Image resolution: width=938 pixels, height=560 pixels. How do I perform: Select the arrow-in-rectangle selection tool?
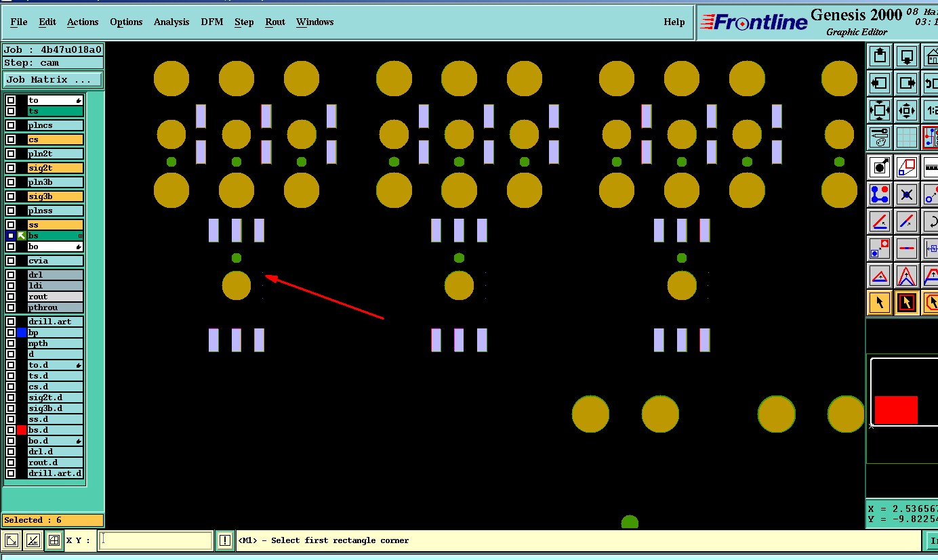907,303
